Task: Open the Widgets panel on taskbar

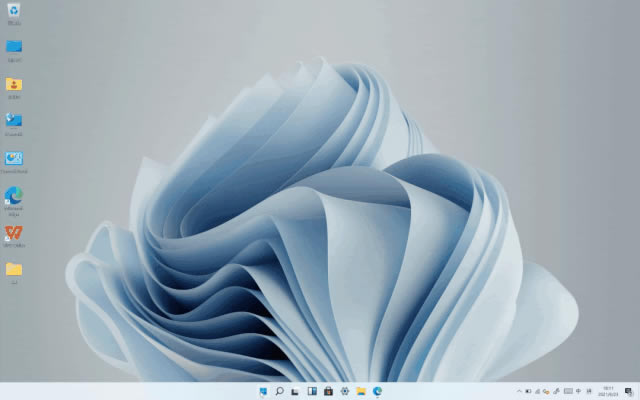Action: (312, 391)
